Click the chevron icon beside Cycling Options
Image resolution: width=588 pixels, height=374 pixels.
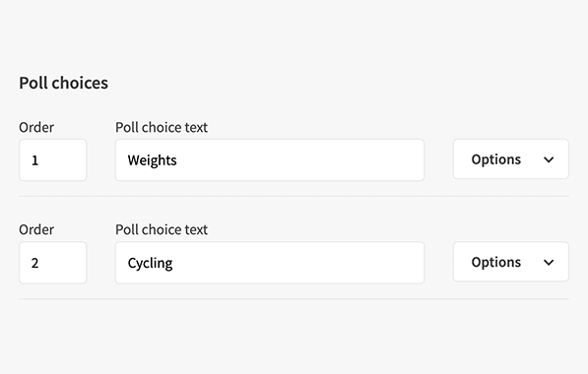pos(549,263)
